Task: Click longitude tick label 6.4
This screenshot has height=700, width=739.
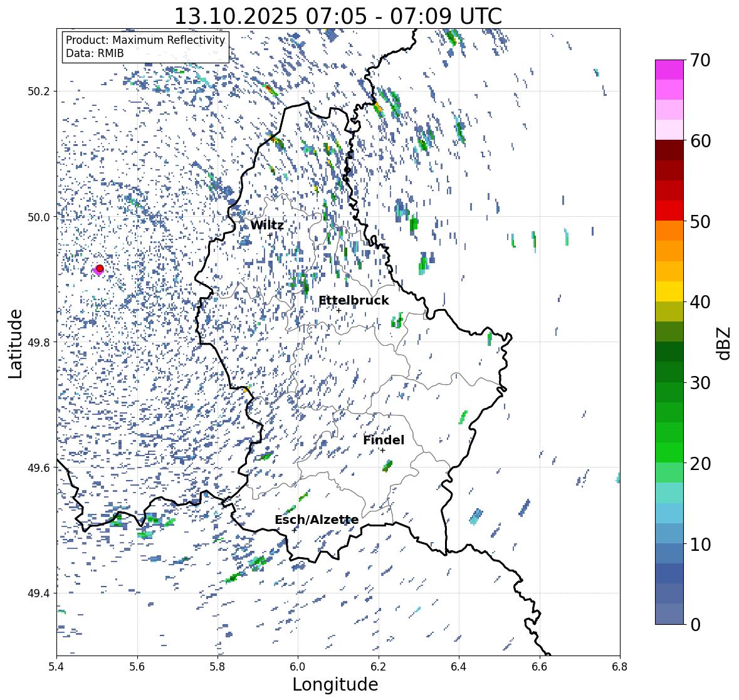Action: coord(459,666)
